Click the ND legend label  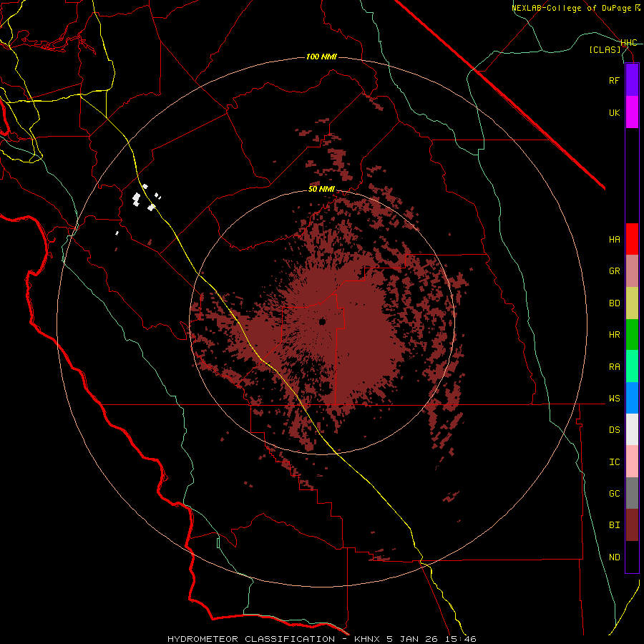(614, 557)
